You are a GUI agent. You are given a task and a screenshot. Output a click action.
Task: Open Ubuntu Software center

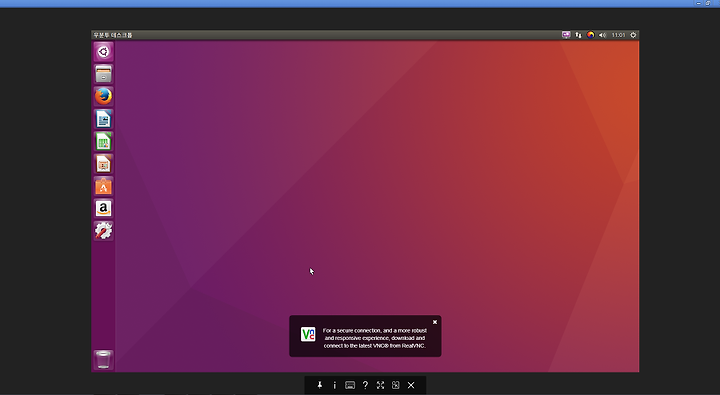pos(103,186)
